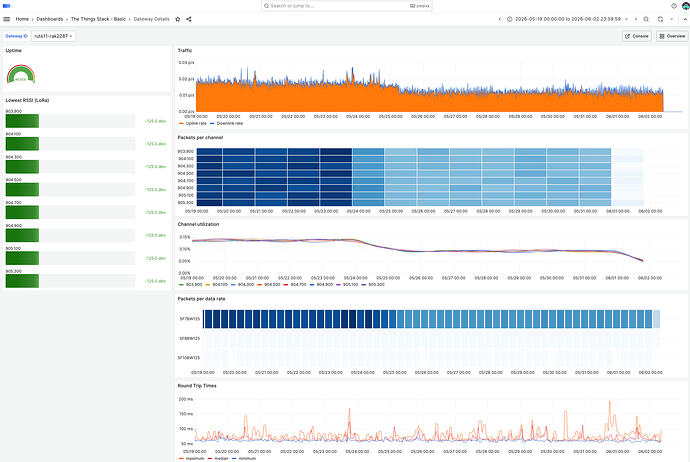The height and width of the screenshot is (462, 690).
Task: Open the Lowest RSSI (LoRa) panel title
Action: [x=27, y=100]
